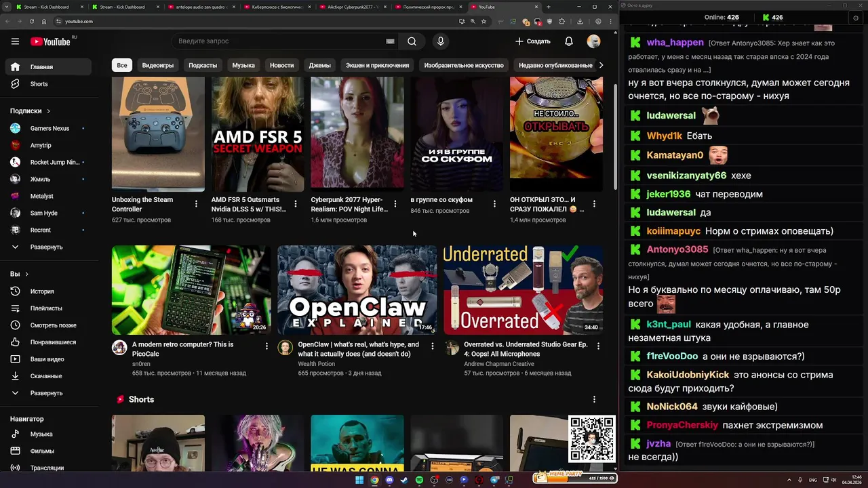Open the three-dot menu for PicoCalc video
868x488 pixels.
(267, 346)
